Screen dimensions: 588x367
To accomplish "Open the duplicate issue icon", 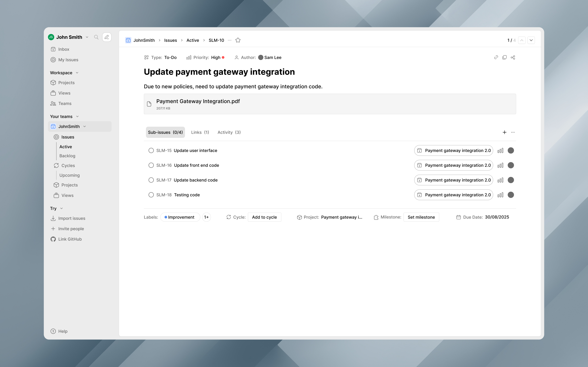I will 504,57.
